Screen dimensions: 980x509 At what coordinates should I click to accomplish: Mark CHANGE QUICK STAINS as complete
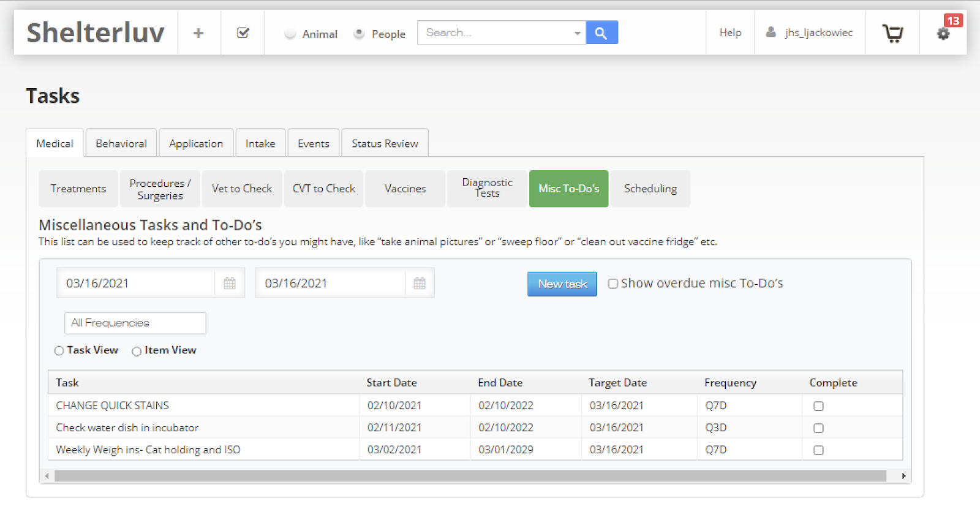pyautogui.click(x=818, y=406)
